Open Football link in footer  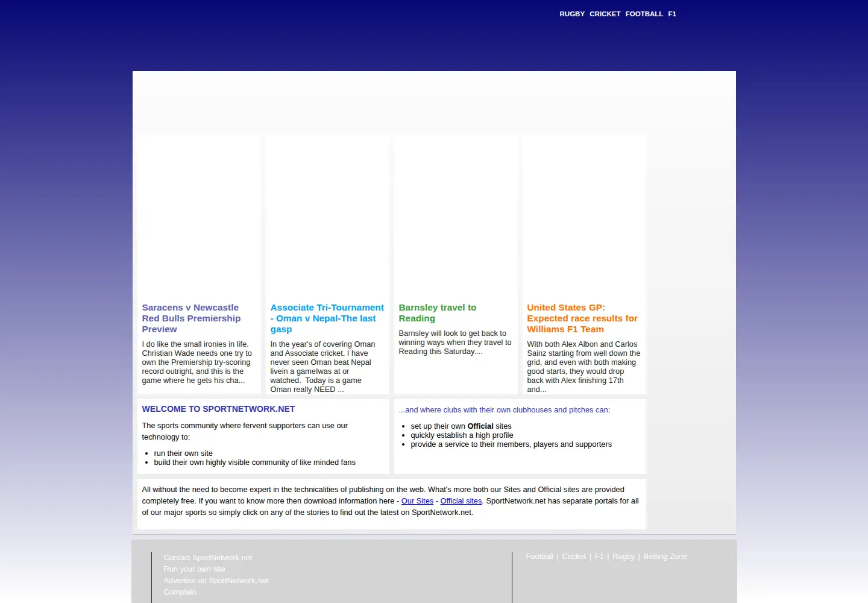tap(539, 557)
